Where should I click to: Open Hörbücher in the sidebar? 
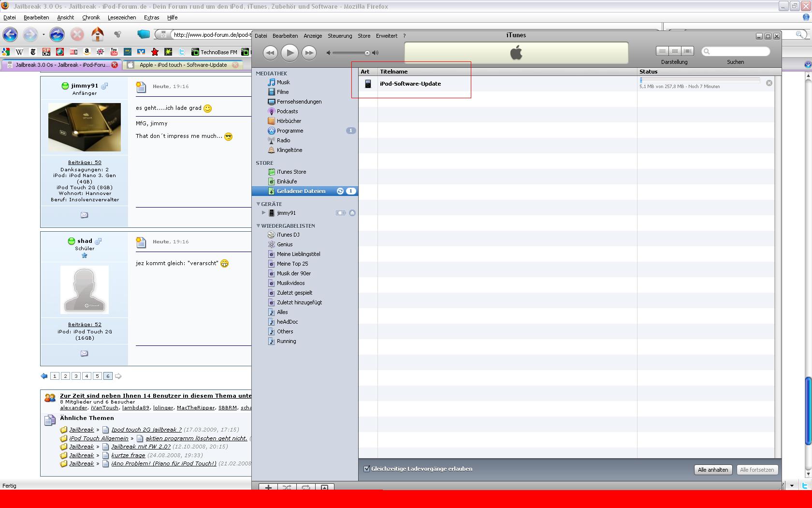coord(289,121)
